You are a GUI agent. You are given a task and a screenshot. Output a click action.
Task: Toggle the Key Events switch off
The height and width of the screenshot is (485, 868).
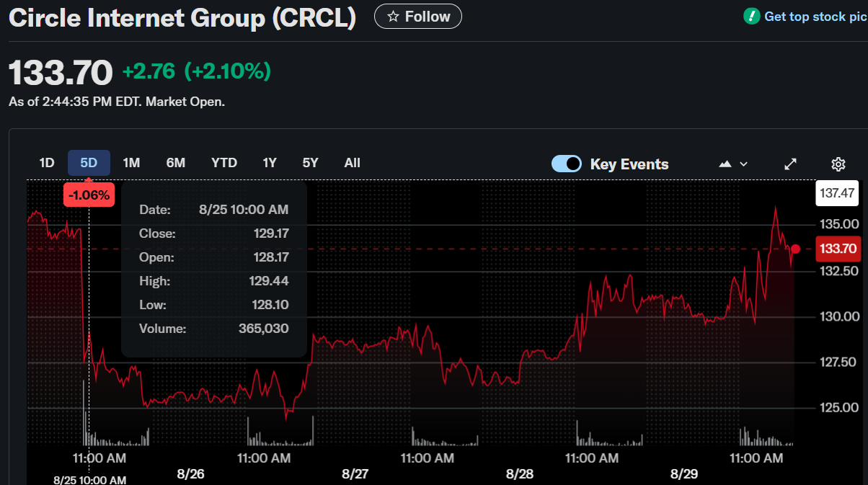click(x=567, y=164)
